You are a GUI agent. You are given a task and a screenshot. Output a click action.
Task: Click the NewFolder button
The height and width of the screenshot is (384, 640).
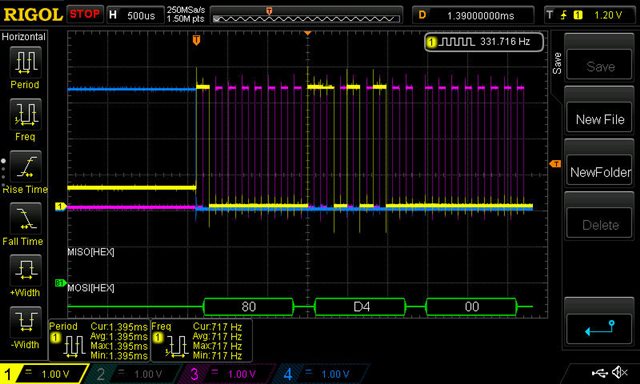600,172
